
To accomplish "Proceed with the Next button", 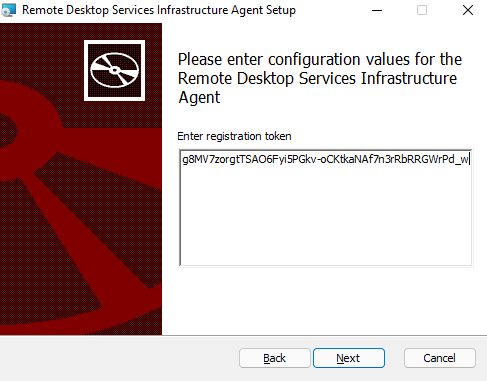I will click(x=349, y=358).
